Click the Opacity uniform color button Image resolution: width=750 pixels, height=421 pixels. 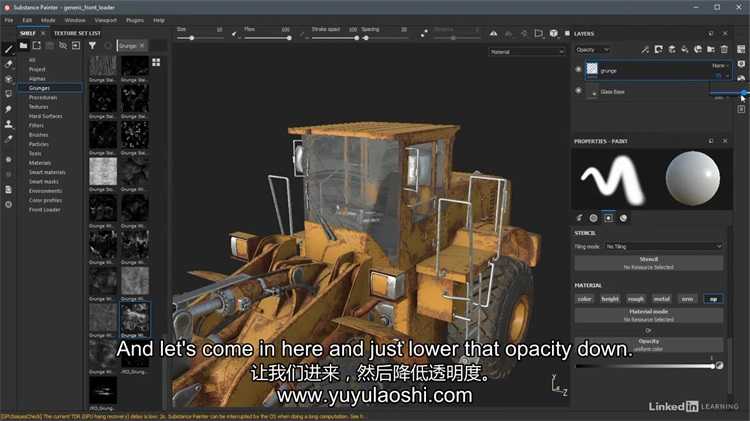pyautogui.click(x=649, y=344)
